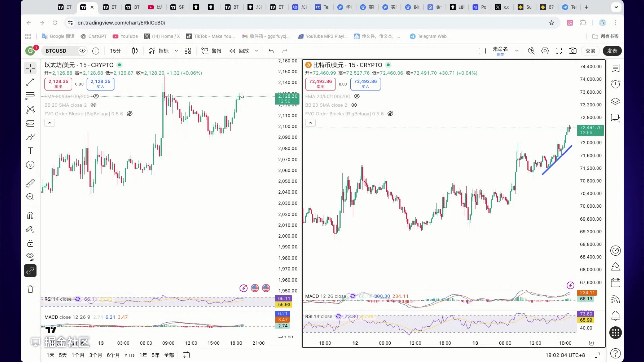Expand the indicators favorites dropdown arrow

(176, 51)
